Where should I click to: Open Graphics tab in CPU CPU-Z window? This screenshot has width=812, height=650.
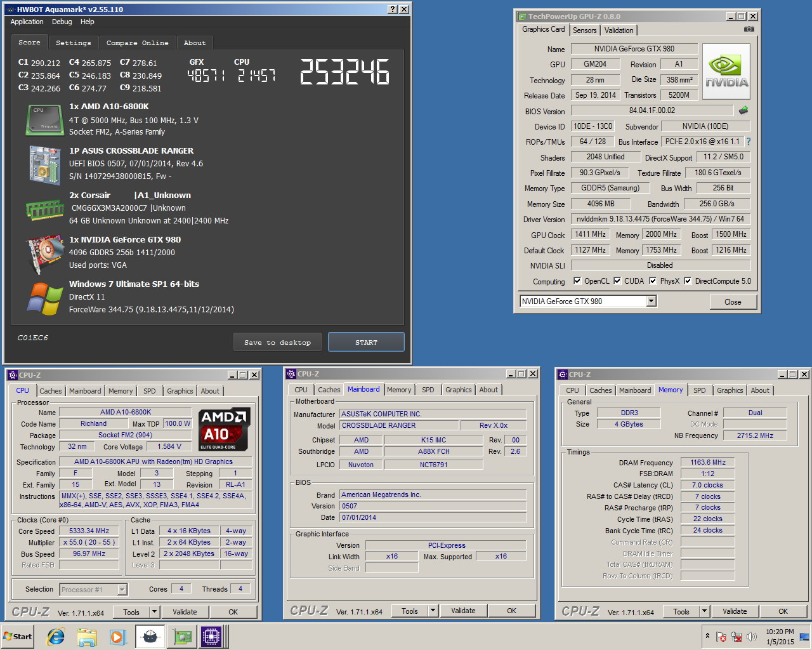(180, 391)
